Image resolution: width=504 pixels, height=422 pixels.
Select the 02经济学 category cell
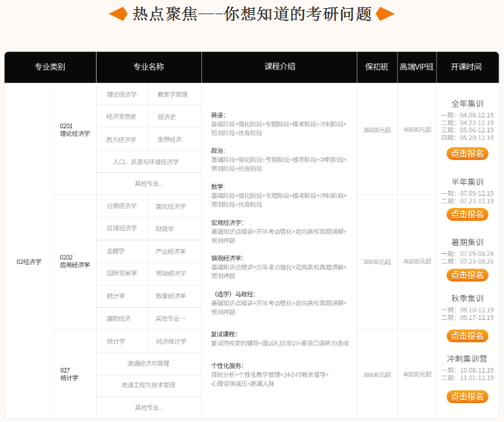click(29, 262)
